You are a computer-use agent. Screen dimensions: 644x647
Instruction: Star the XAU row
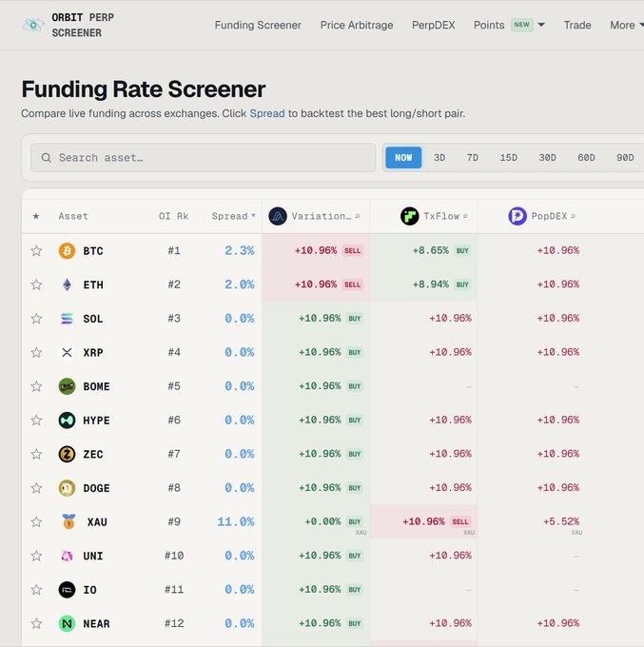pyautogui.click(x=36, y=522)
